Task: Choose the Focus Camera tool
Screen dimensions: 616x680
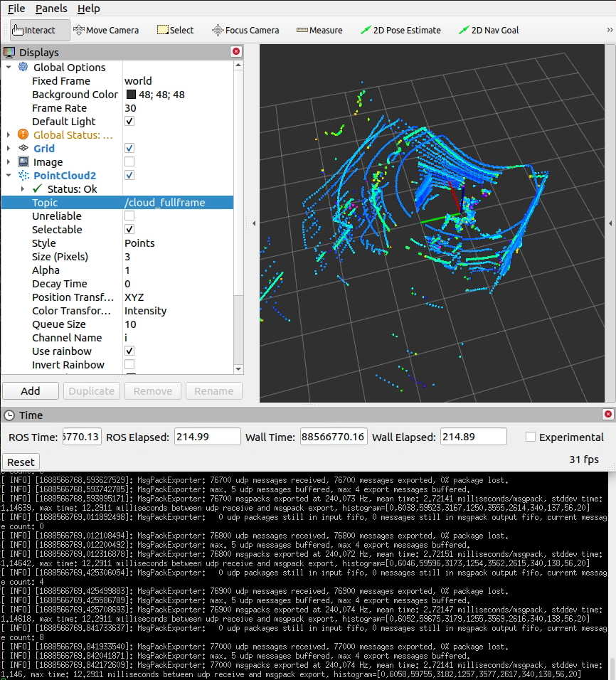Action: tap(245, 31)
